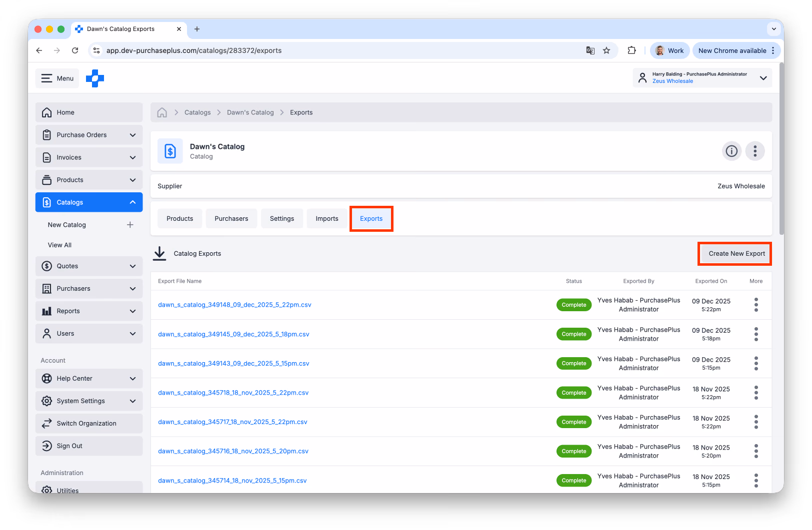Open More menu for 345717 export row
Image resolution: width=812 pixels, height=530 pixels.
[756, 422]
